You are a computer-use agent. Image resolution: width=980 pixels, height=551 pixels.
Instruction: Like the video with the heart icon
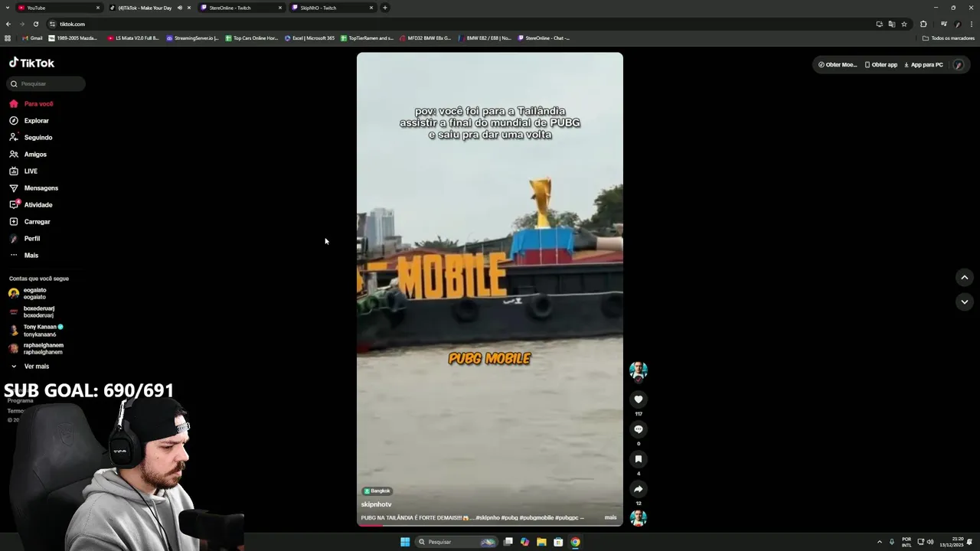(x=639, y=399)
